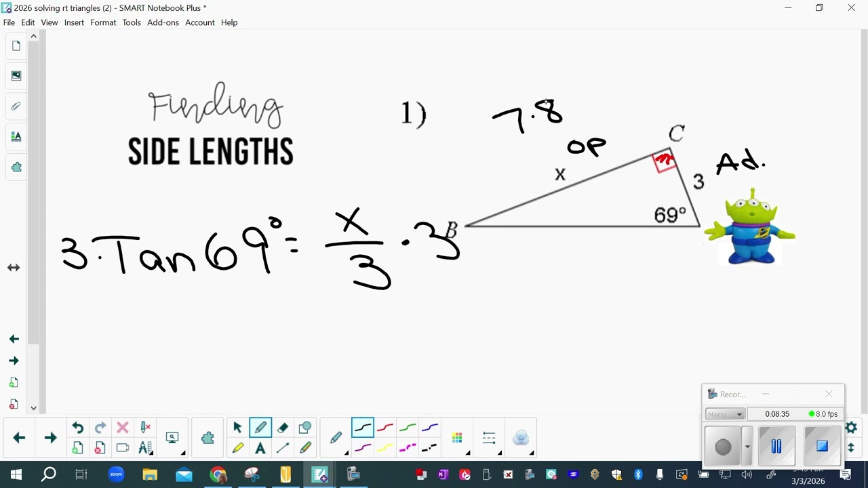Open the Gallery tab in sidebar
The height and width of the screenshot is (488, 868).
point(16,76)
